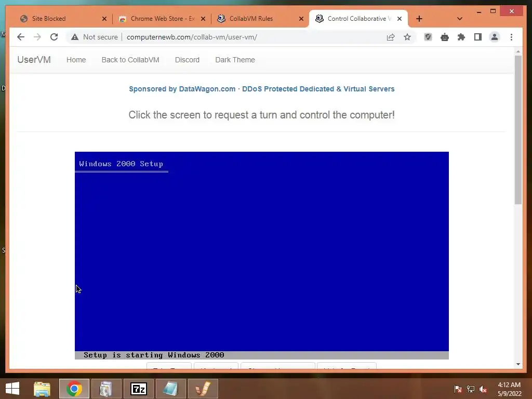Image resolution: width=532 pixels, height=399 pixels.
Task: Click the scrollbar up arrow
Action: (518, 51)
